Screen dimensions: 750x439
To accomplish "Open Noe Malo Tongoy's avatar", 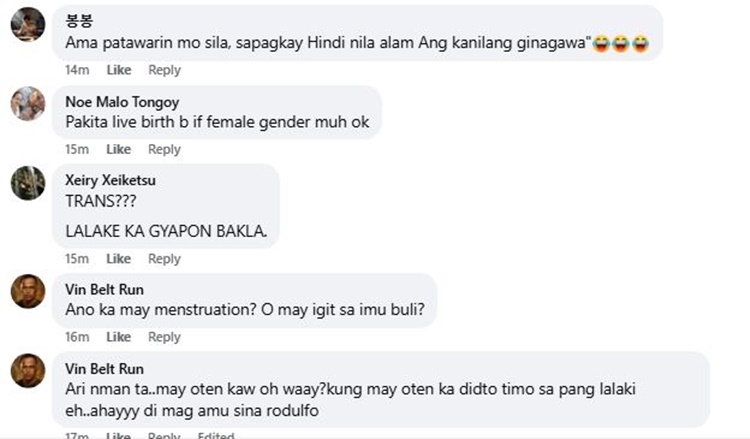I will 28,103.
